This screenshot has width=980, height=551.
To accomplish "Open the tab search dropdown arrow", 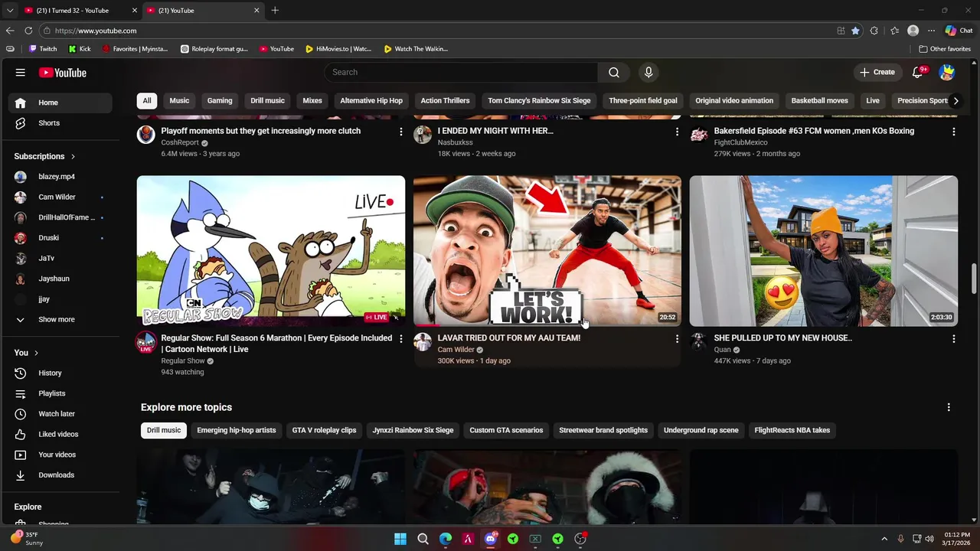I will coord(10,11).
